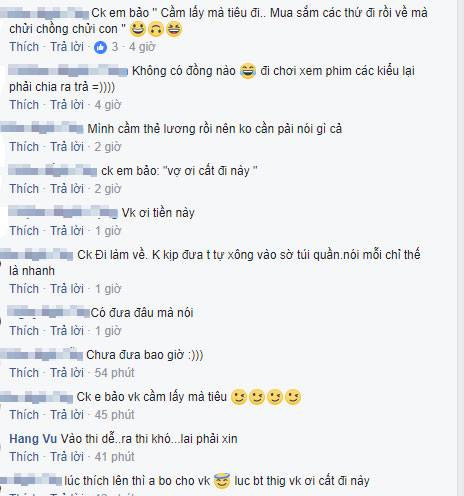Open Hang Vu's profile link
The image size is (464, 496).
[33, 439]
